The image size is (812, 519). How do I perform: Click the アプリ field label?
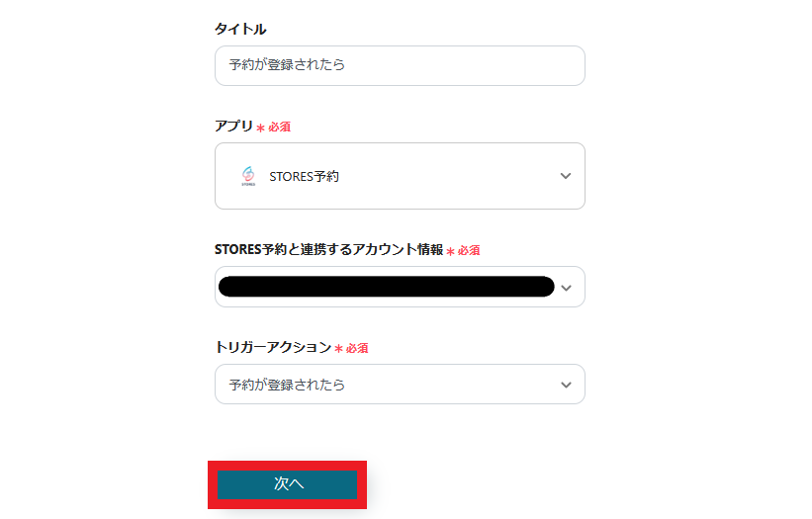pyautogui.click(x=233, y=126)
